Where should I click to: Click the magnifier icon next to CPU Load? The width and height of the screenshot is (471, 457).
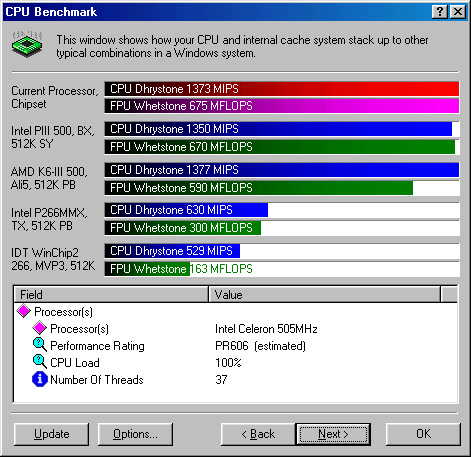tap(40, 362)
